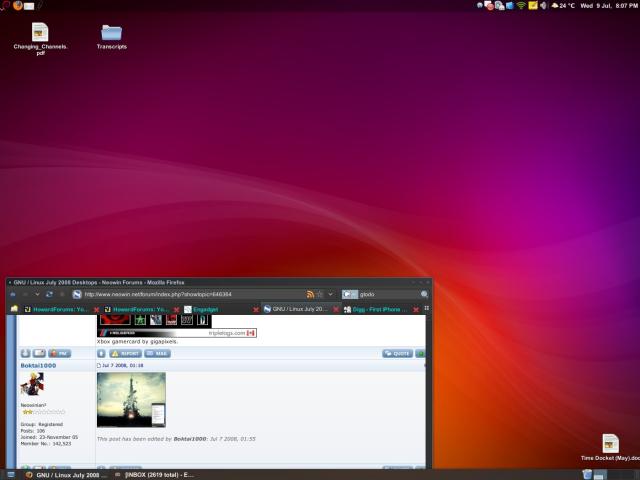The height and width of the screenshot is (480, 640).
Task: Open the post permalink icon beside Jul 7 2008
Action: [99, 365]
